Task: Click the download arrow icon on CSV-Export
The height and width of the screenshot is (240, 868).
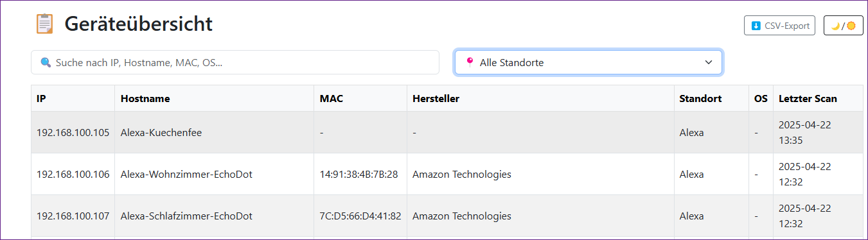Action: pyautogui.click(x=756, y=26)
